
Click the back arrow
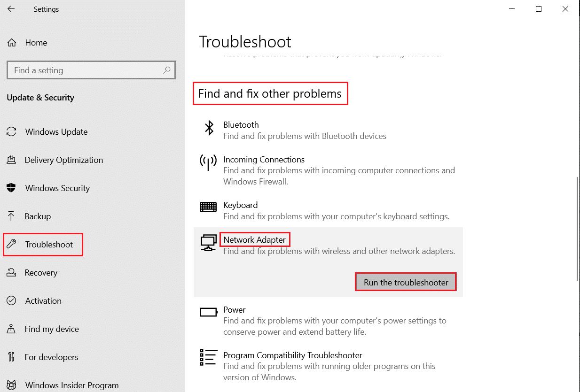point(10,8)
